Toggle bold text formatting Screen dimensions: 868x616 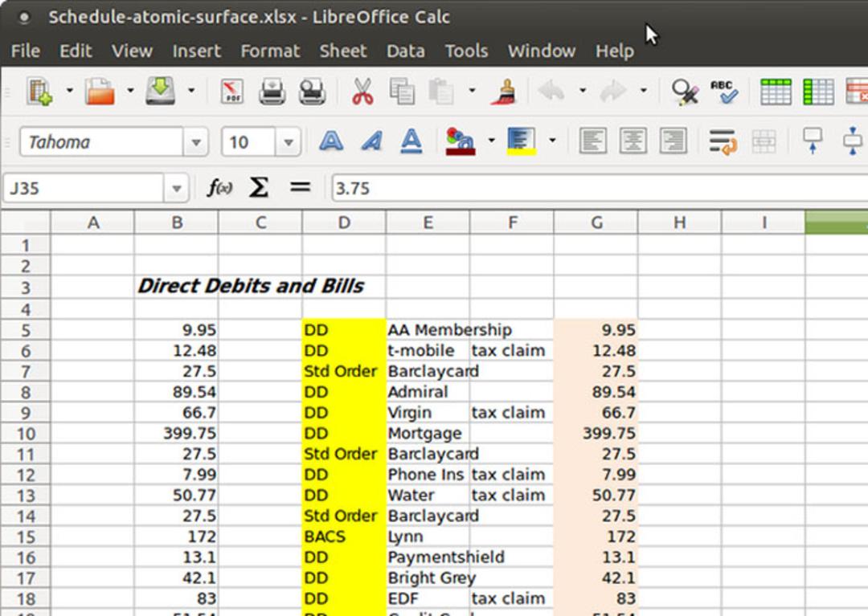(331, 141)
